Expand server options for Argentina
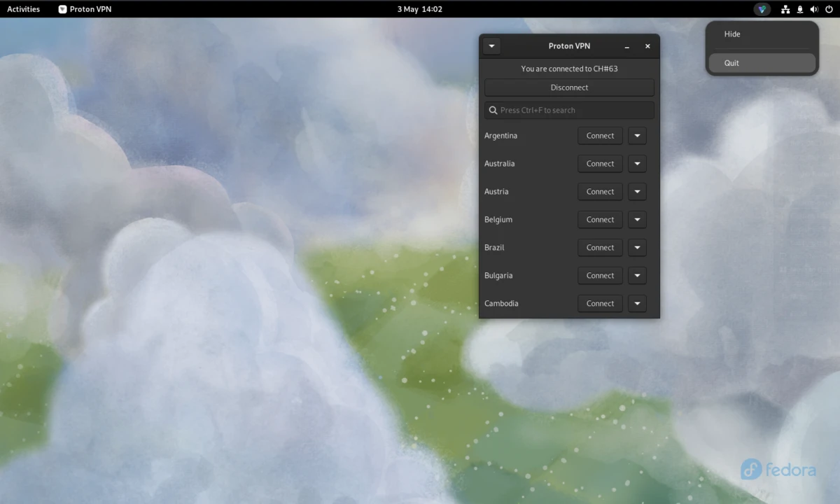 [637, 135]
